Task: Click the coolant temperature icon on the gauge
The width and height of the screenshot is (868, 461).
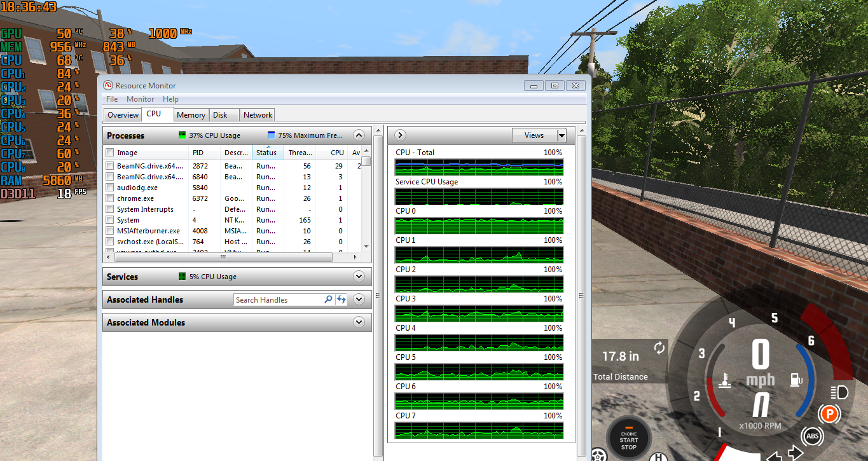Action: pyautogui.click(x=724, y=380)
